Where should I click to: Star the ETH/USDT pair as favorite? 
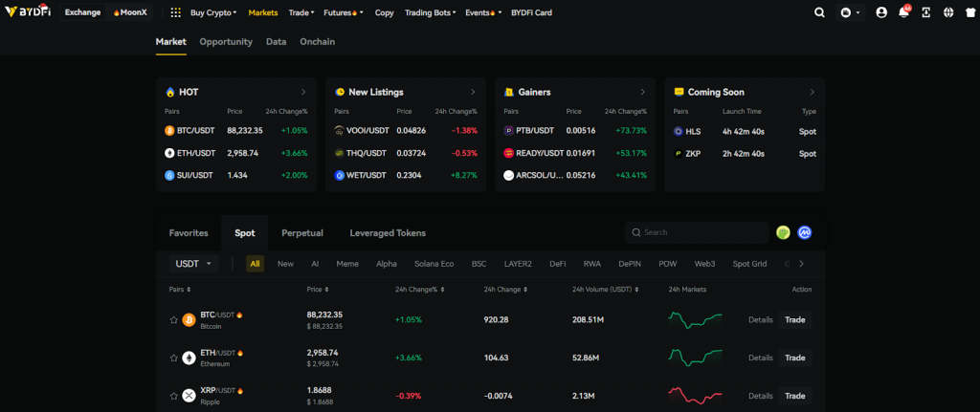(173, 358)
